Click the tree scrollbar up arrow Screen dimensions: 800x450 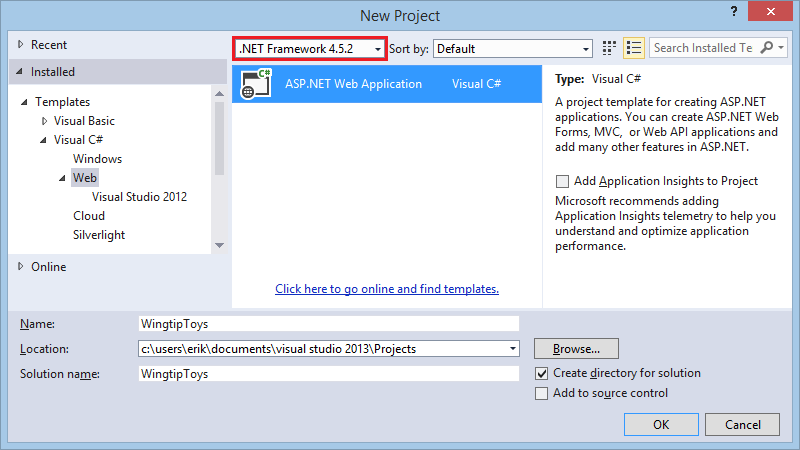tap(219, 93)
